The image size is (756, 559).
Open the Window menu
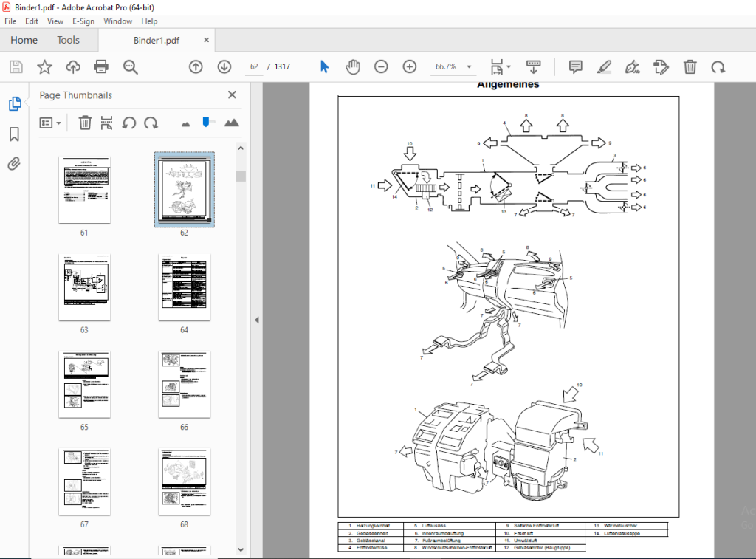point(117,21)
